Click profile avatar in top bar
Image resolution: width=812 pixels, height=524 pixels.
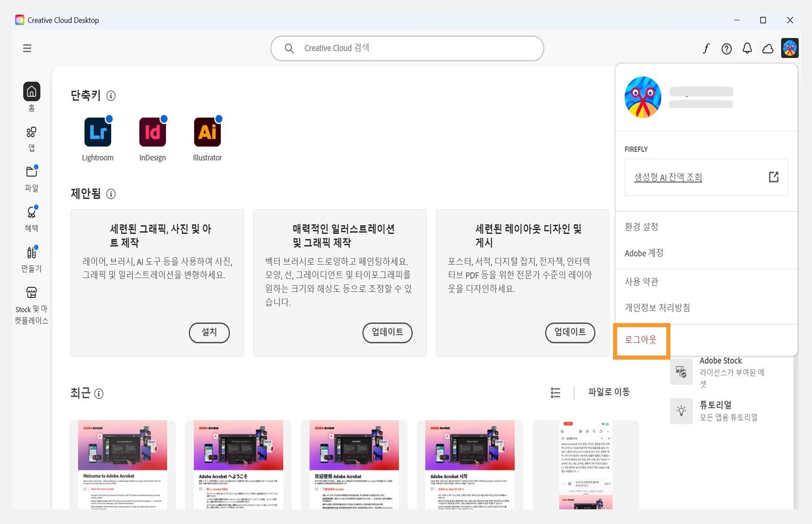coord(790,48)
